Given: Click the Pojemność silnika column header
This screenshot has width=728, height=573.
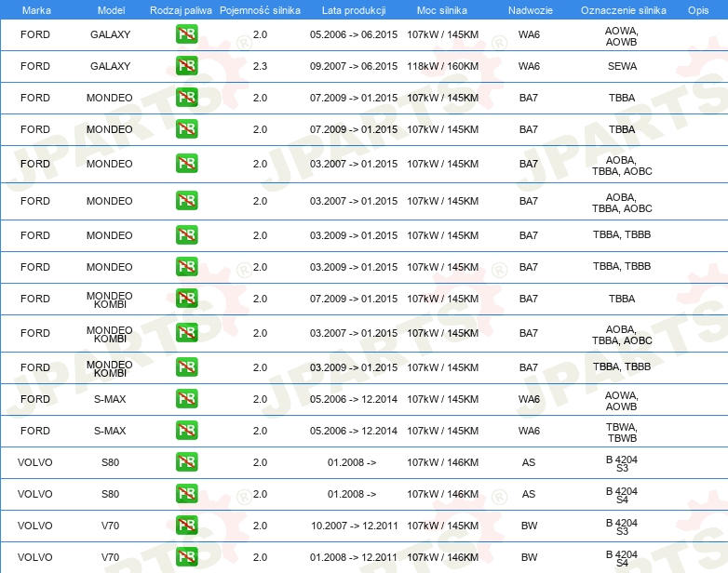Looking at the screenshot, I should pos(260,10).
